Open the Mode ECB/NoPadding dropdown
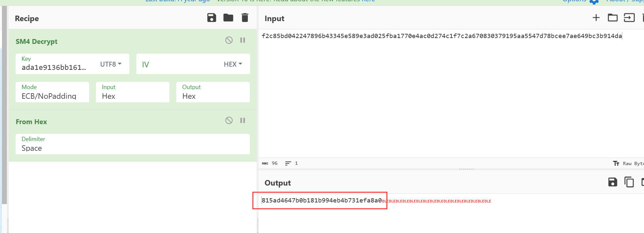644x233 pixels. (x=52, y=92)
